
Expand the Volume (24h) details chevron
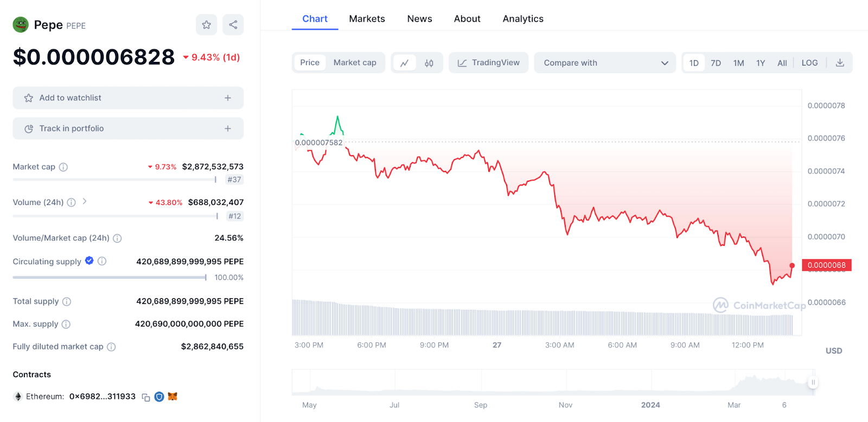tap(85, 201)
